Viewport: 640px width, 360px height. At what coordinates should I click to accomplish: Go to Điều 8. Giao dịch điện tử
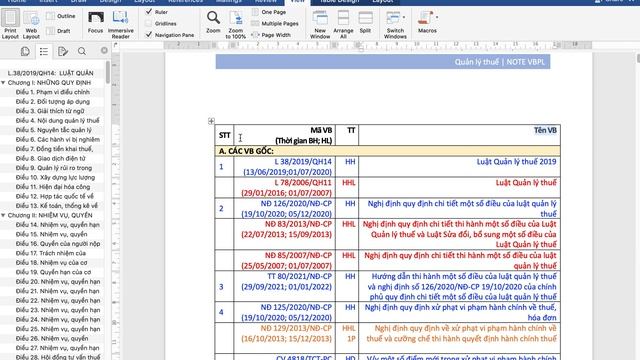click(x=51, y=158)
